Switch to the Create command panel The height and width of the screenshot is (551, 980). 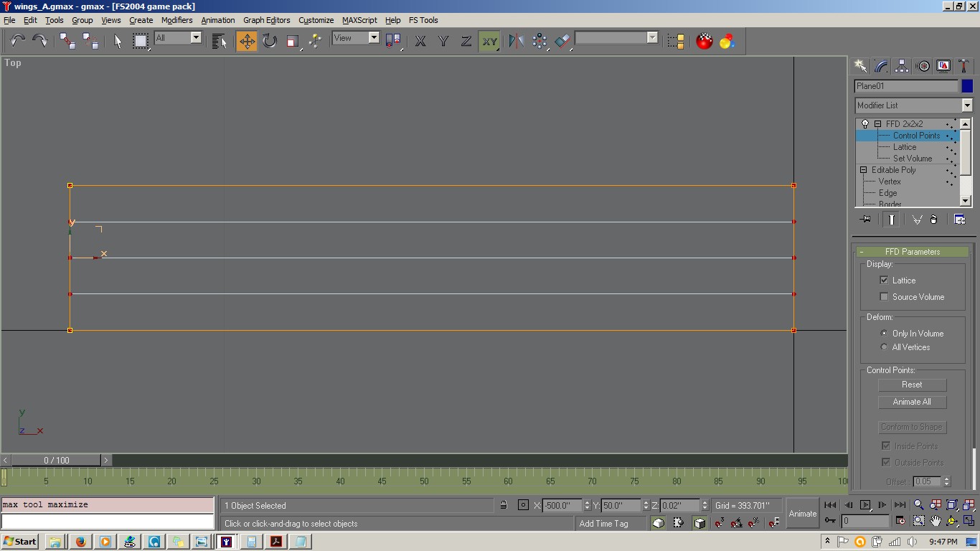click(860, 66)
